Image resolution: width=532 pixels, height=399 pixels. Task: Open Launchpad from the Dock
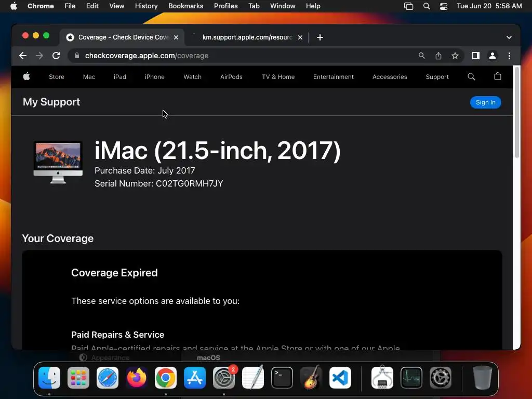[x=78, y=378]
